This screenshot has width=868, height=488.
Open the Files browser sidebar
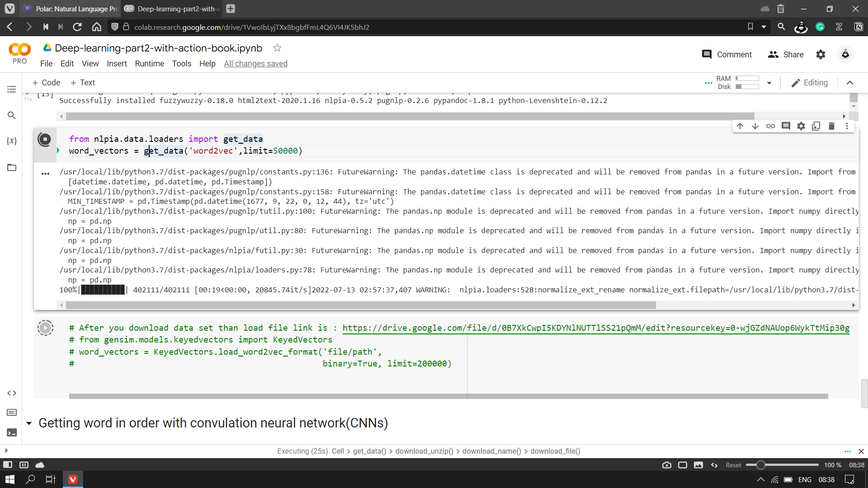[12, 168]
